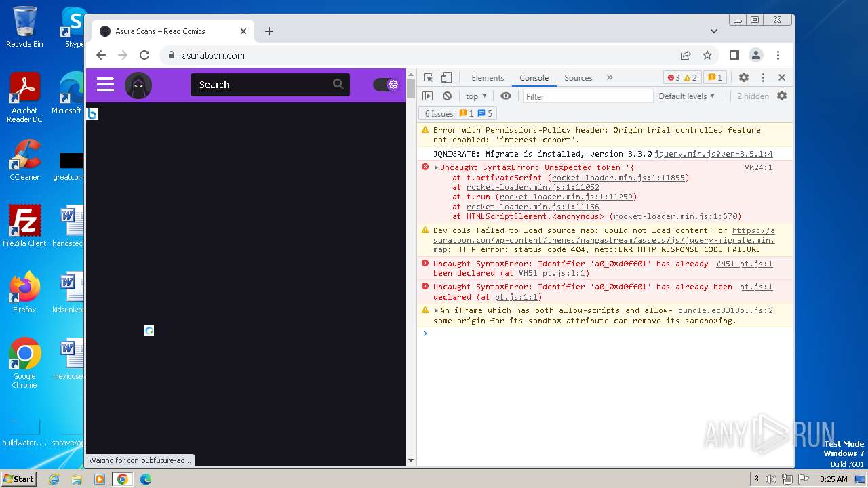Clear the console

[x=447, y=96]
